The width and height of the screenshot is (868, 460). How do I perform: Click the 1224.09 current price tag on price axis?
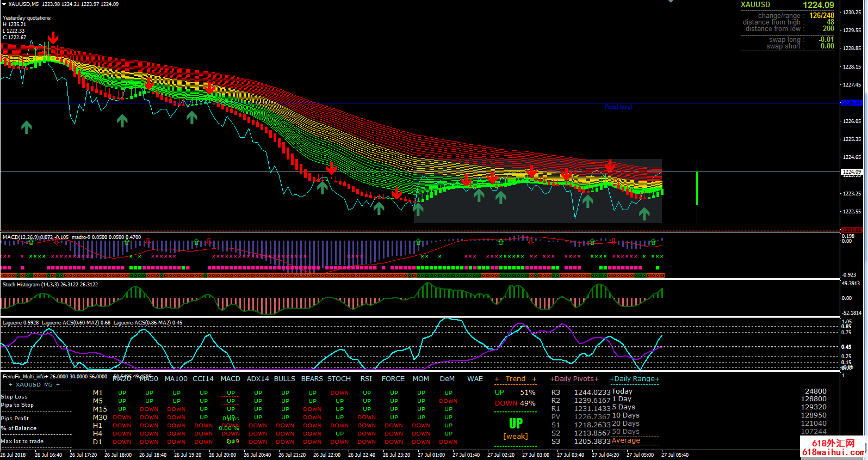coord(852,171)
